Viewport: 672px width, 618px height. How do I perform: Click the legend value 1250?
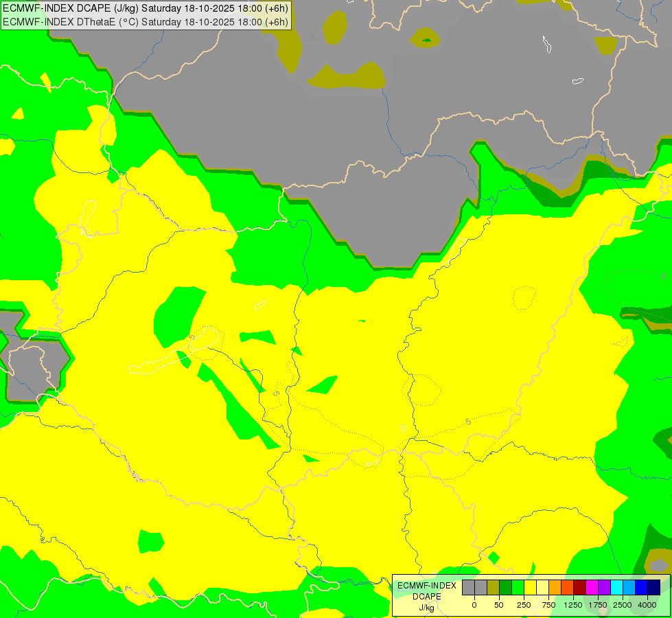point(573,605)
